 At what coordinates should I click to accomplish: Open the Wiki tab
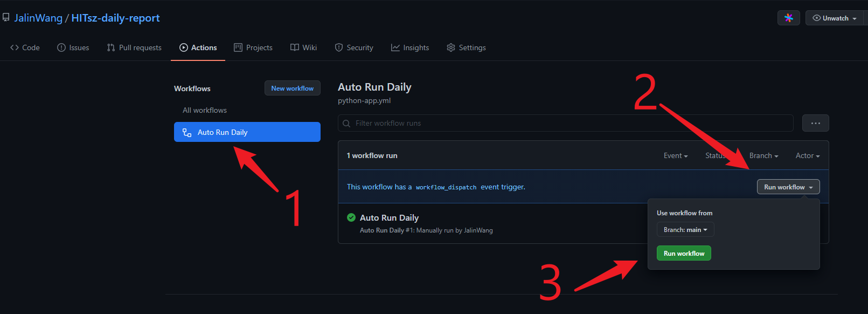[x=304, y=47]
